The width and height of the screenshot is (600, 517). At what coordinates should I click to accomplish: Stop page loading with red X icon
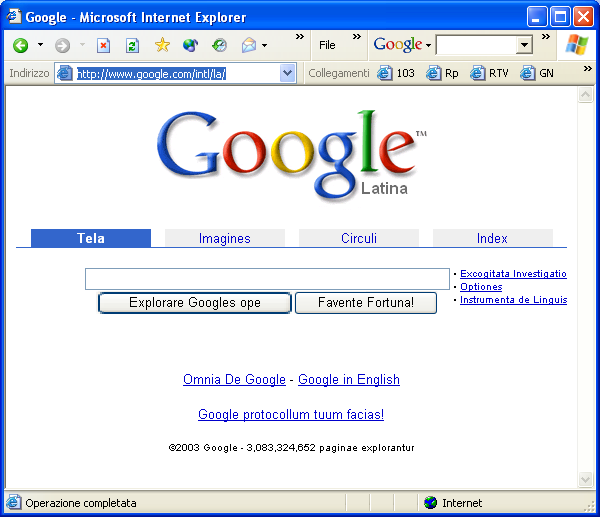[103, 46]
